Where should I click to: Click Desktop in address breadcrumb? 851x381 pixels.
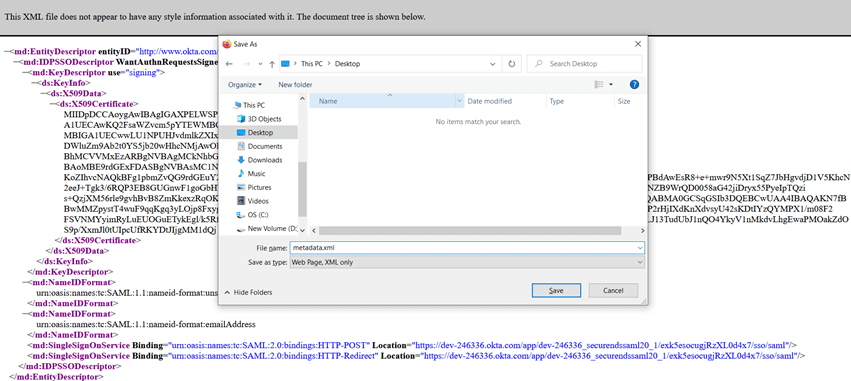point(347,64)
